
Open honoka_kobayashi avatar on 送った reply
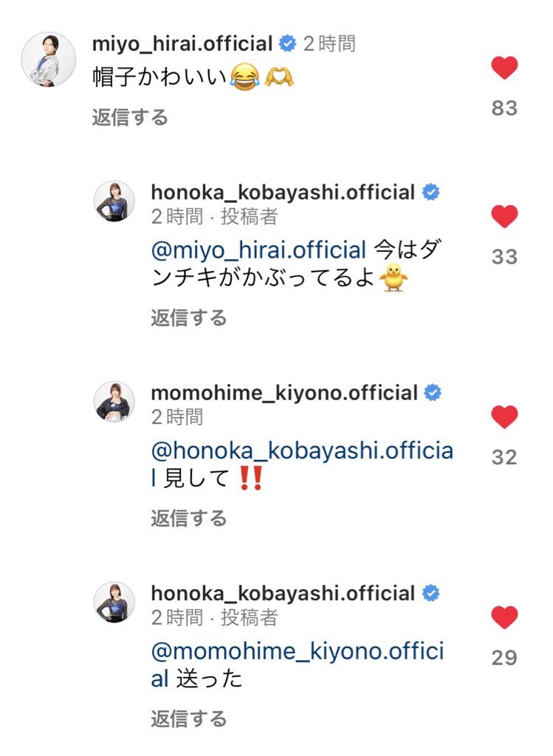click(x=114, y=602)
